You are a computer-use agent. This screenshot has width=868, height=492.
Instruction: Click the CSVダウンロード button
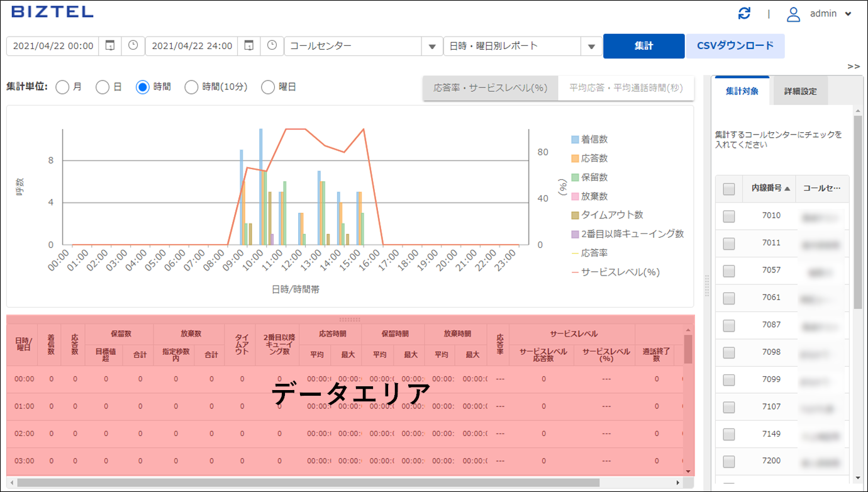pyautogui.click(x=735, y=46)
